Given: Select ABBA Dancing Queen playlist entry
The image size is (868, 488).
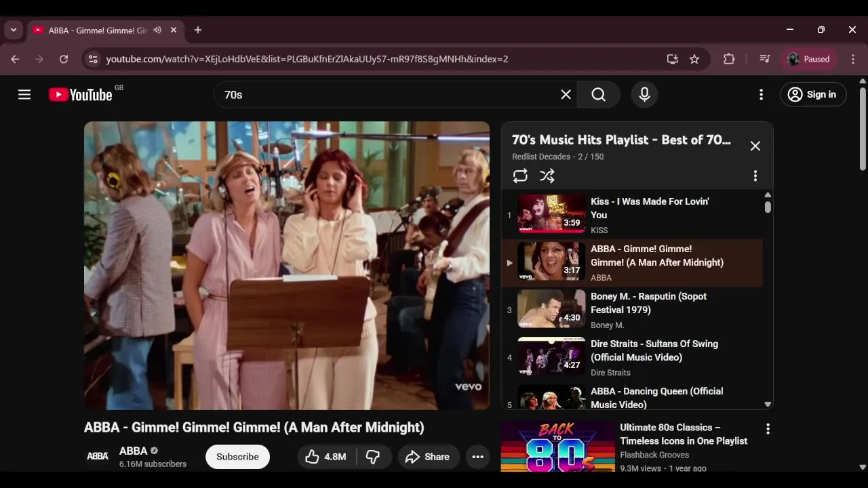Looking at the screenshot, I should click(x=632, y=396).
